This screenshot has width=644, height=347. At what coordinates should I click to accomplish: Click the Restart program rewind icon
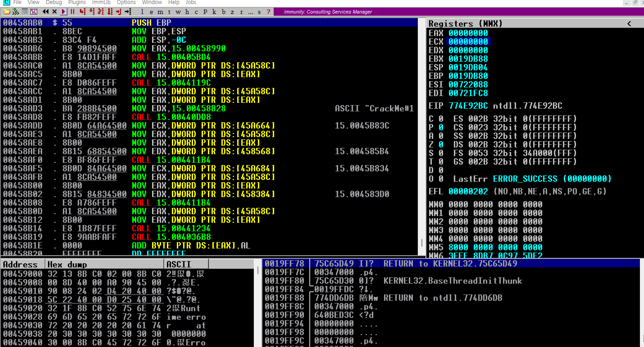tap(46, 11)
